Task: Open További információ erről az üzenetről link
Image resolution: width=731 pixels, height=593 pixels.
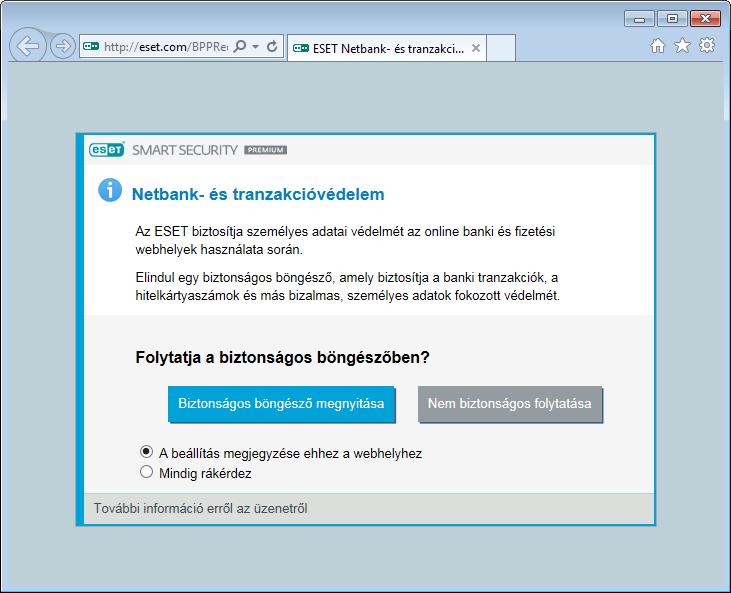Action: click(x=200, y=509)
